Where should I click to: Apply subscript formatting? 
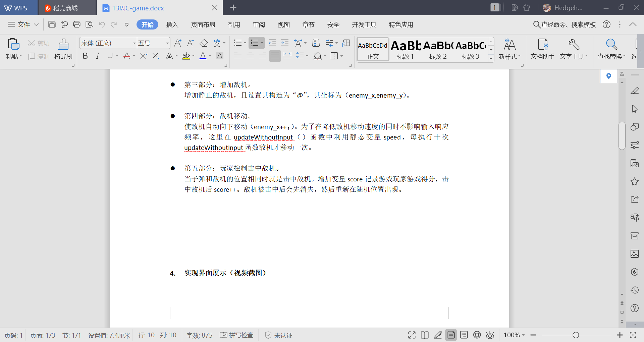click(x=156, y=56)
